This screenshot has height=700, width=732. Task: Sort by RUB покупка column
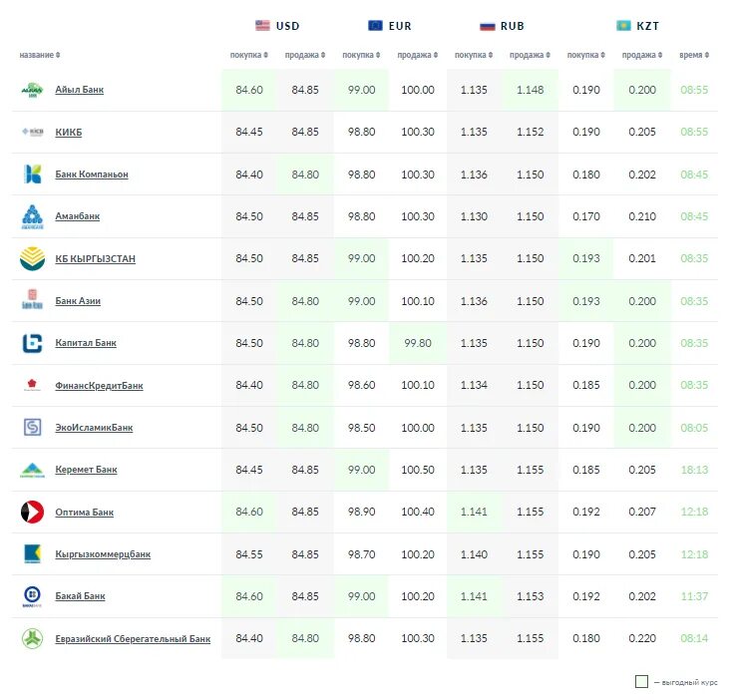coord(474,55)
